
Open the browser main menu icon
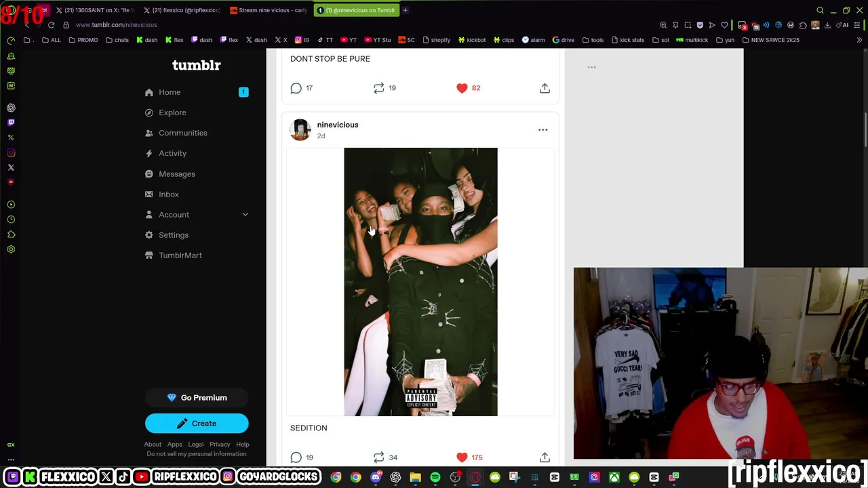[x=858, y=25]
